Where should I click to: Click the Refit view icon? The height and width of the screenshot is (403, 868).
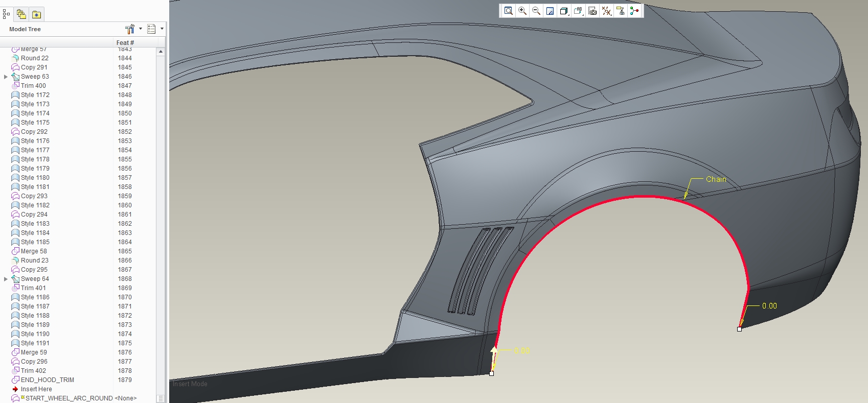point(509,11)
